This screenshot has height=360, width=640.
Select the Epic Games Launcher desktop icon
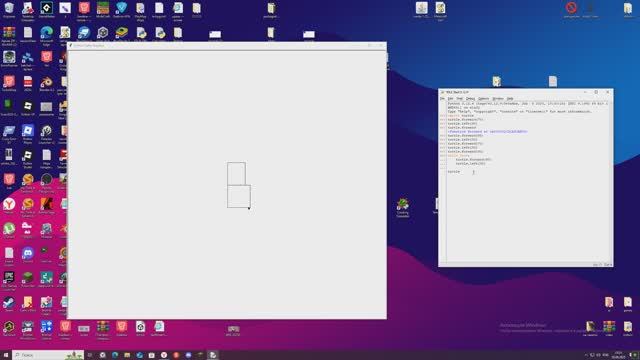point(9,280)
